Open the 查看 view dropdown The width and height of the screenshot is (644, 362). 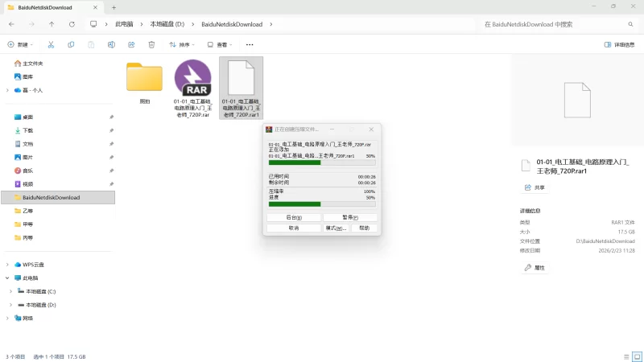point(220,45)
